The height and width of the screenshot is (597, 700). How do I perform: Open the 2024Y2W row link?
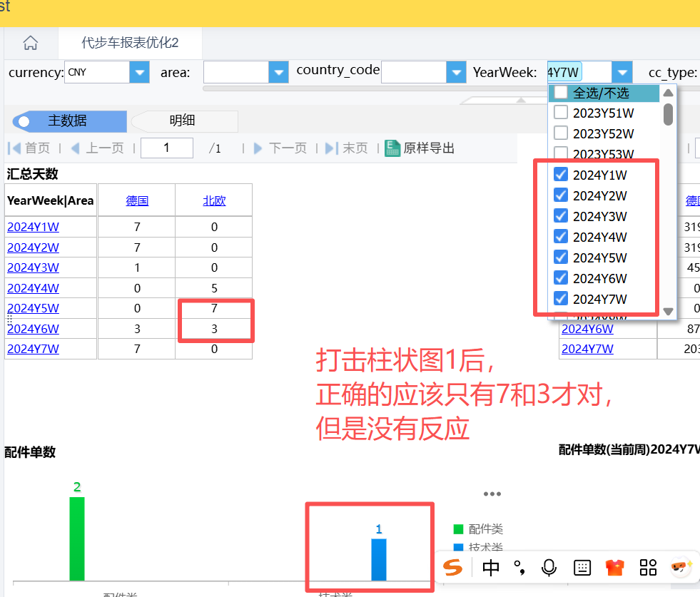pos(33,248)
